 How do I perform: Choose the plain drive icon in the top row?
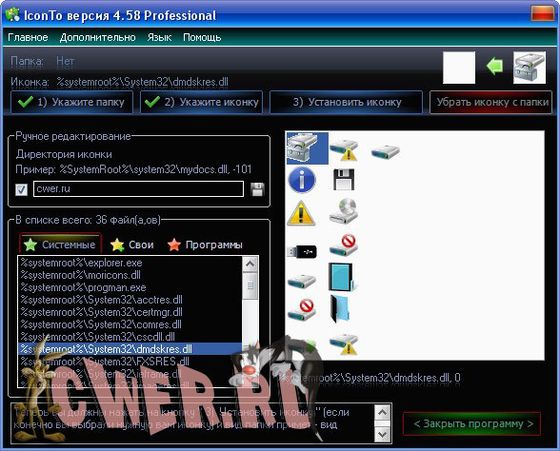385,151
